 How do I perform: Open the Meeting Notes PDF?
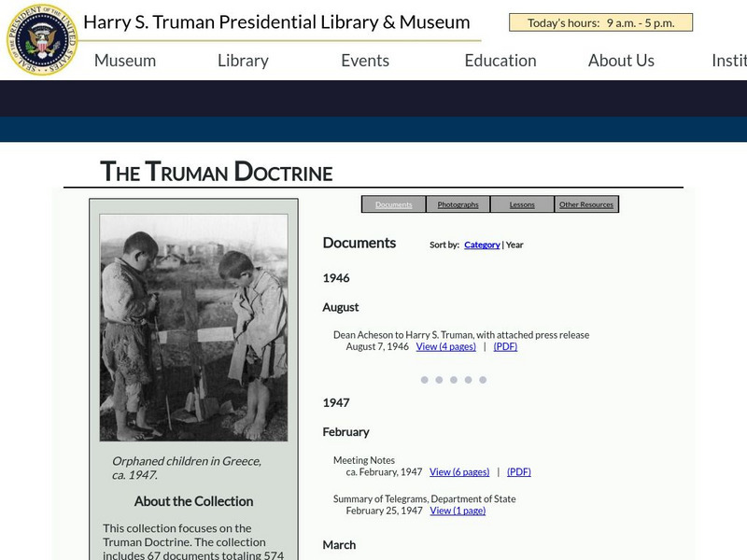pos(518,471)
